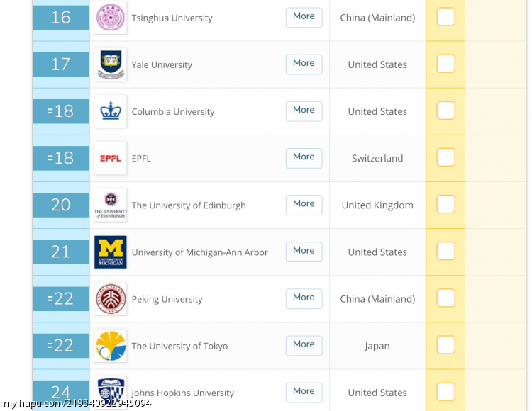Open More for University of Michigan-Ann Arbor
The width and height of the screenshot is (532, 411).
(304, 252)
